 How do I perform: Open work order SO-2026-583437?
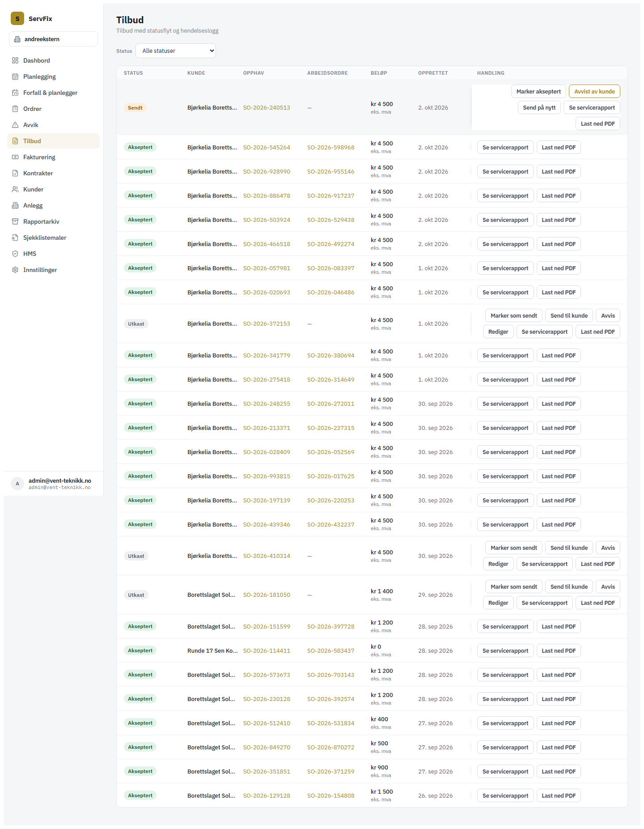pos(330,651)
